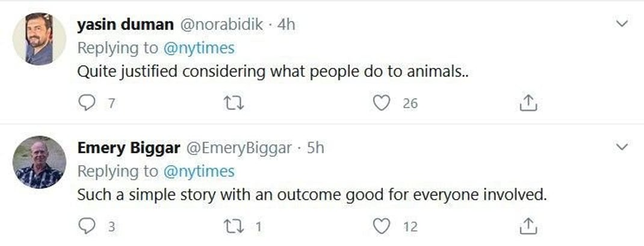Expand options menu on Emery Biggar's tweet
This screenshot has height=246, width=644.
pyautogui.click(x=623, y=147)
